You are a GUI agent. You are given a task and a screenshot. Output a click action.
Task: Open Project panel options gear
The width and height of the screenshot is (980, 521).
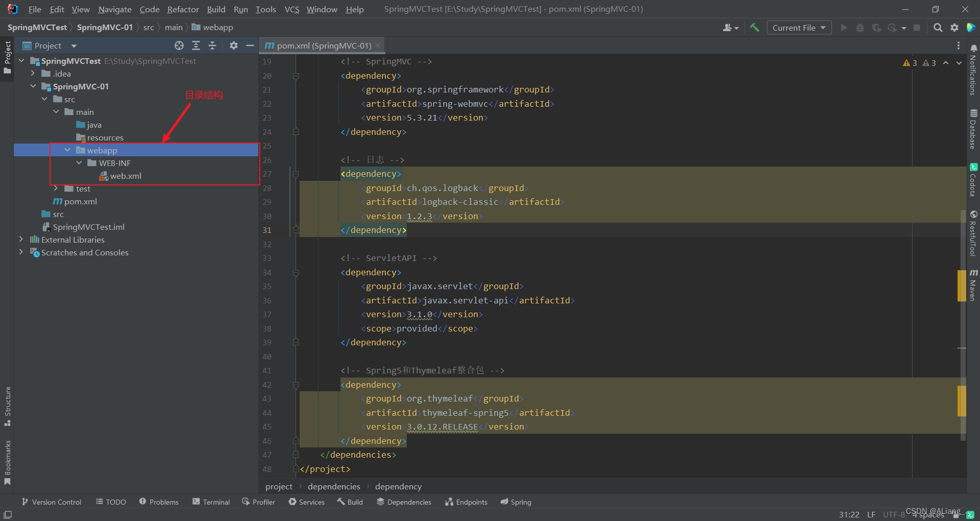click(x=234, y=45)
